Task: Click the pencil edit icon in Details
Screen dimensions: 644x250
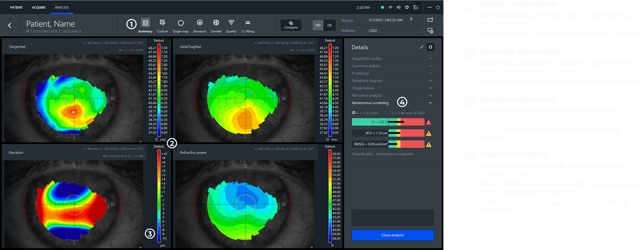Action: (x=422, y=47)
